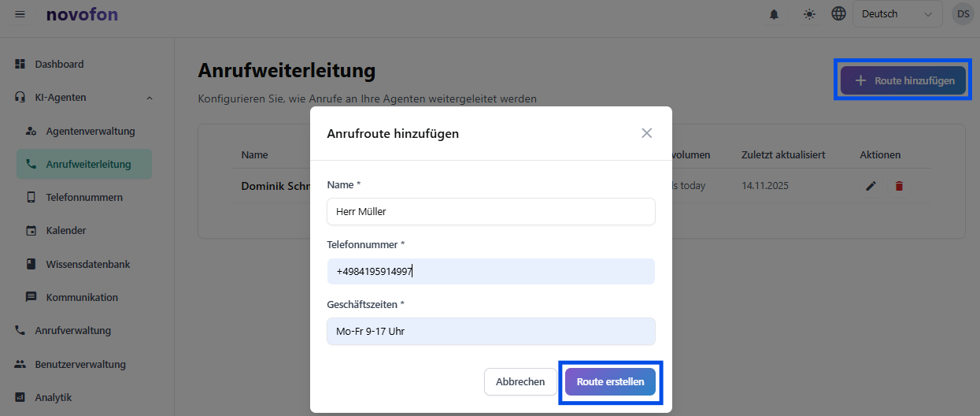Focus the Telefonnummer input field
This screenshot has width=980, height=416.
[490, 272]
